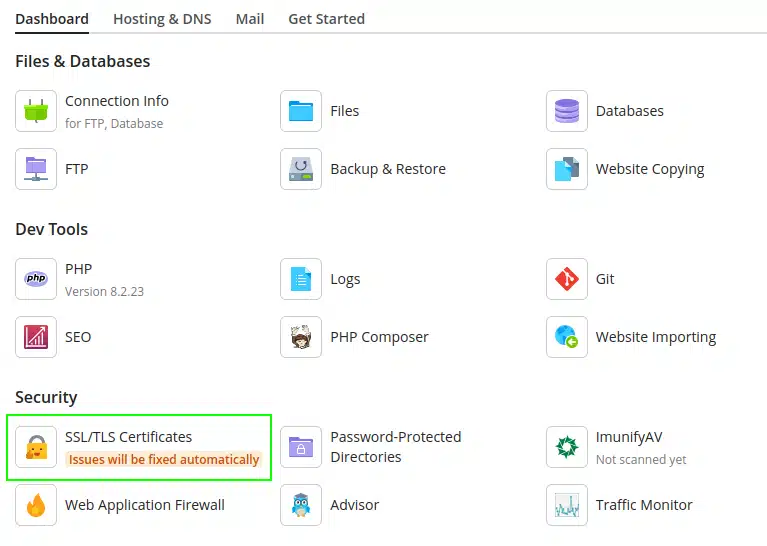This screenshot has width=767, height=546.
Task: Select the Get Started tab
Action: pyautogui.click(x=326, y=19)
